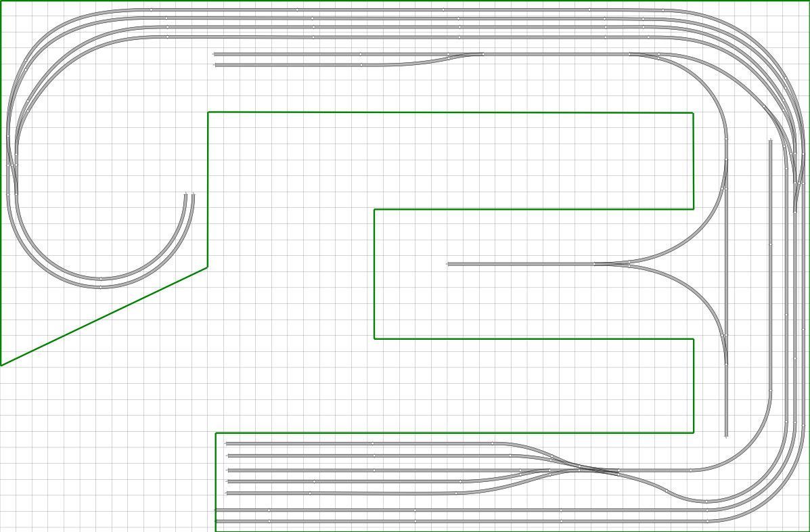Select the left end of the upper siding's top track
This screenshot has height=532, width=810.
click(215, 54)
